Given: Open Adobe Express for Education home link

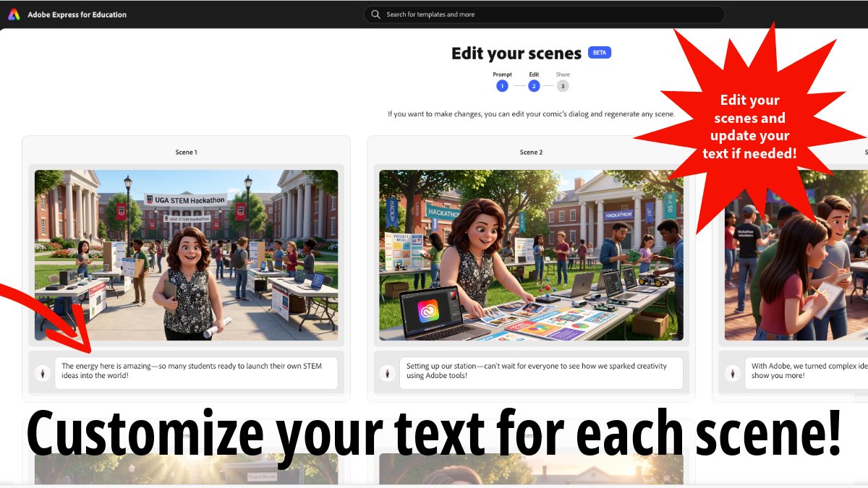Looking at the screenshot, I should pyautogui.click(x=77, y=14).
